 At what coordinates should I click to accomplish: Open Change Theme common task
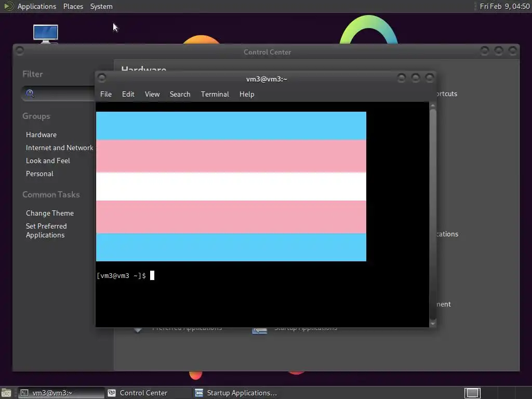pos(49,213)
